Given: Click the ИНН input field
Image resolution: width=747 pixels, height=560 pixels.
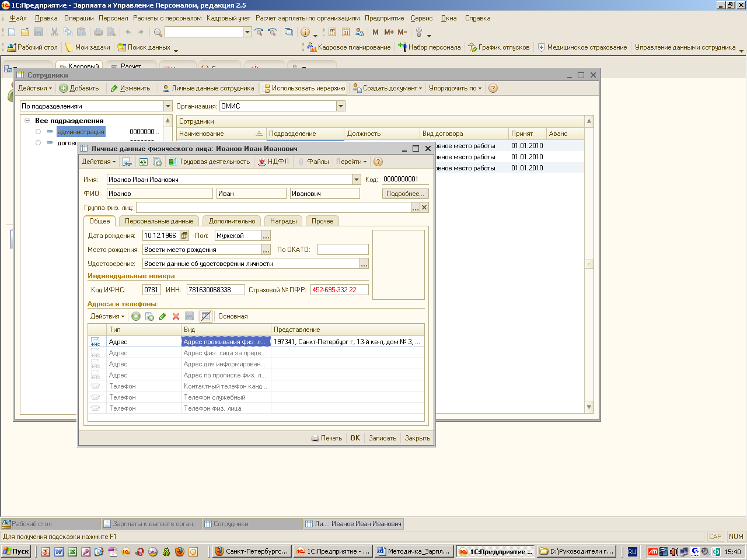Looking at the screenshot, I should [x=215, y=289].
